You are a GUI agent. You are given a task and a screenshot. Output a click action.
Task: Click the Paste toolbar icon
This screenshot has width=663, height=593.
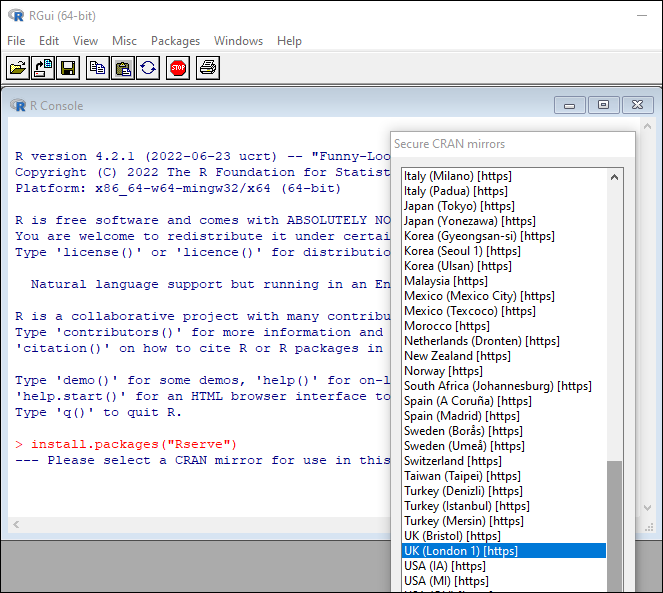coord(123,68)
